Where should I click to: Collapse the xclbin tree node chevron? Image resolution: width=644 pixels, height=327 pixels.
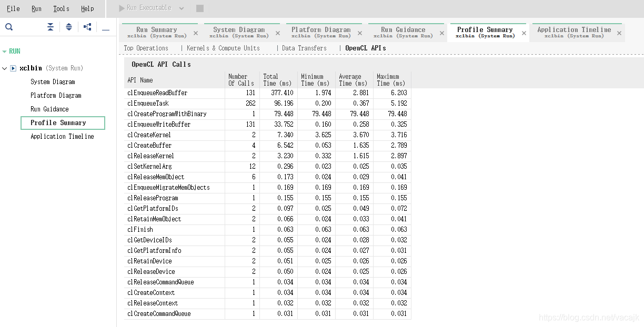[5, 68]
